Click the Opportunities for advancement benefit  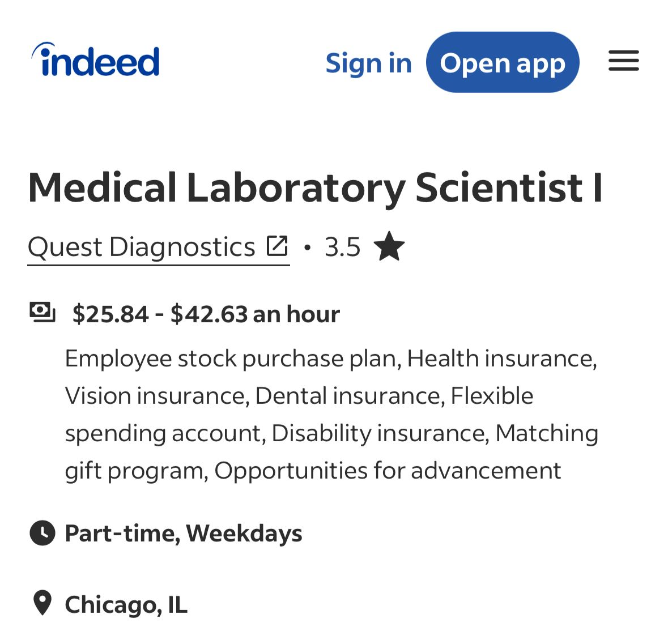388,471
